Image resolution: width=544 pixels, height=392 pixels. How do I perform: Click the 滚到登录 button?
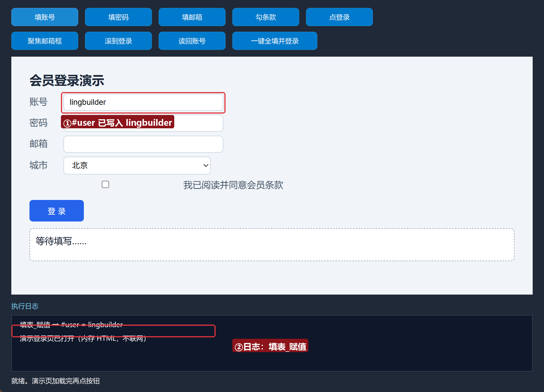click(x=118, y=41)
